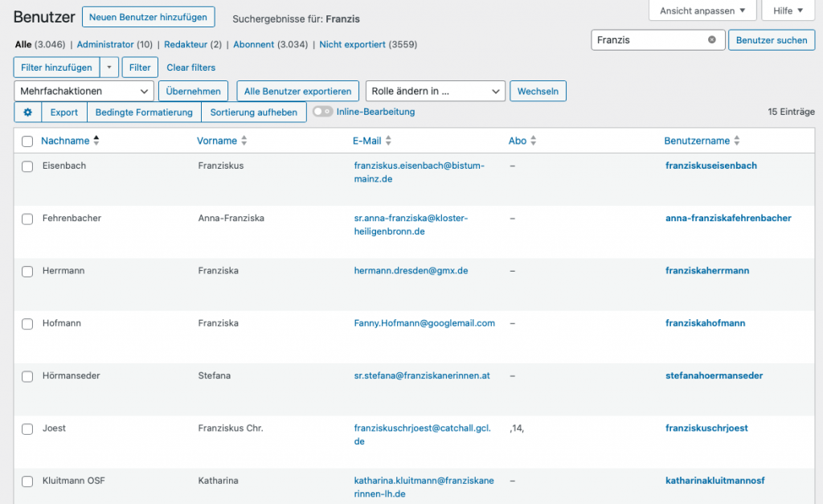The image size is (823, 504).
Task: Click Neuen Benutzer hinzufügen button
Action: tap(149, 17)
